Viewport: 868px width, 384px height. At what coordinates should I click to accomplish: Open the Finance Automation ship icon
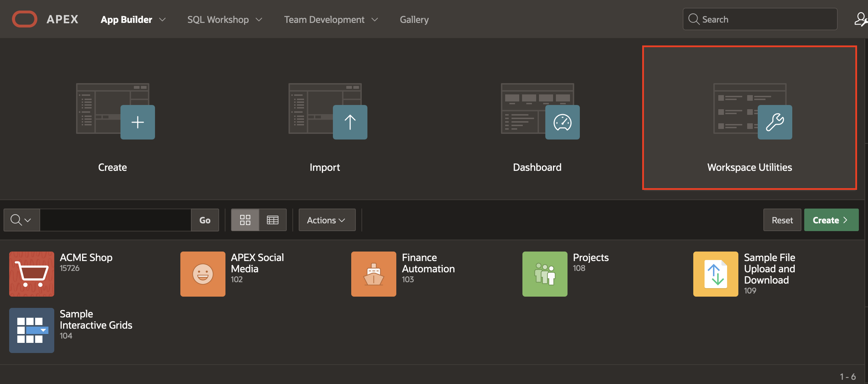click(374, 274)
